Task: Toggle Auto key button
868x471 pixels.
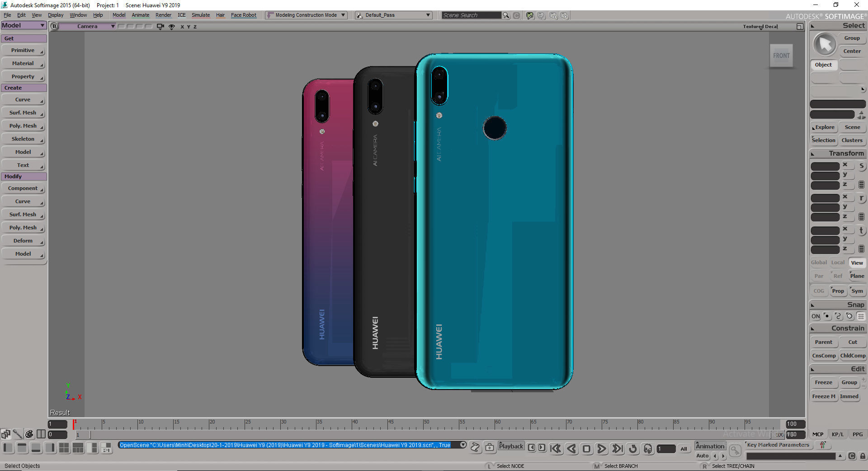Action: (x=703, y=456)
